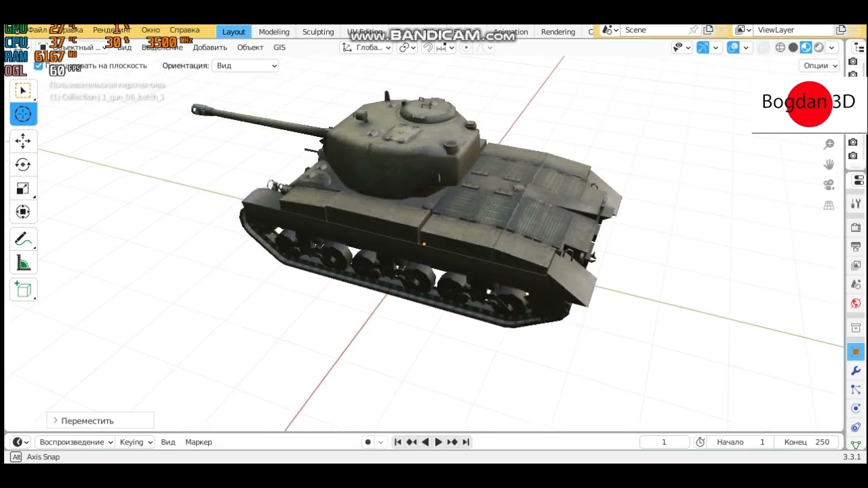This screenshot has height=488, width=868.
Task: Expand the overlays options dropdown arrow
Action: (746, 47)
